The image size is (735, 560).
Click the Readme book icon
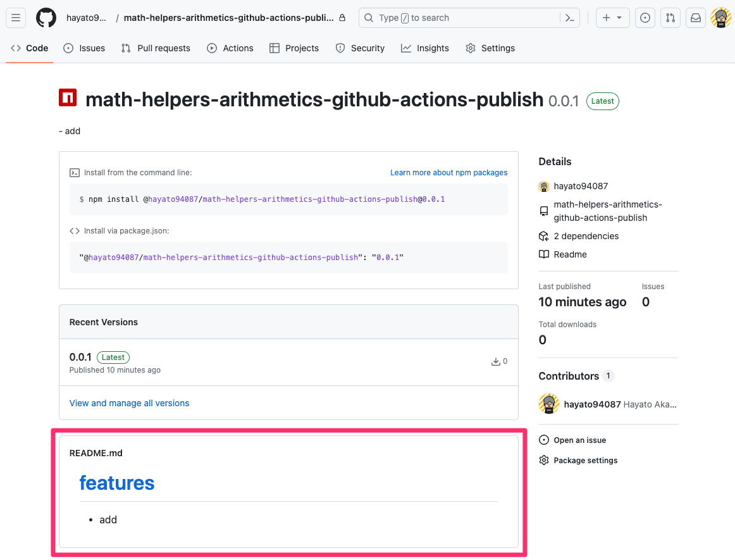544,254
